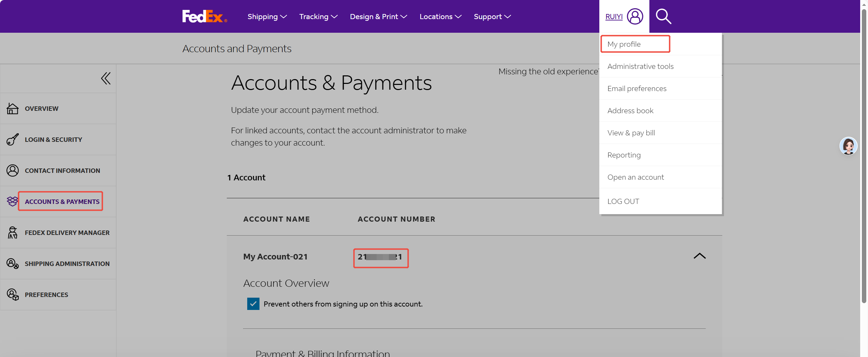Open the Support dropdown menu
The height and width of the screenshot is (357, 868).
point(492,16)
